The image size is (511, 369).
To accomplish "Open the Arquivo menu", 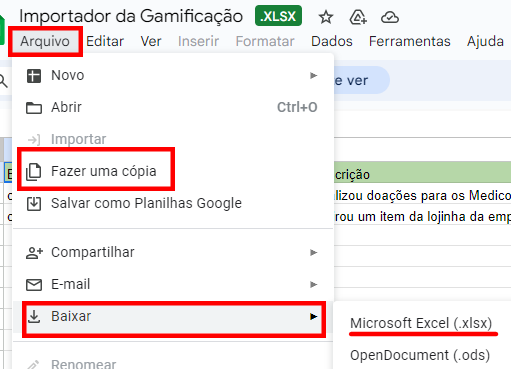I will click(x=45, y=41).
